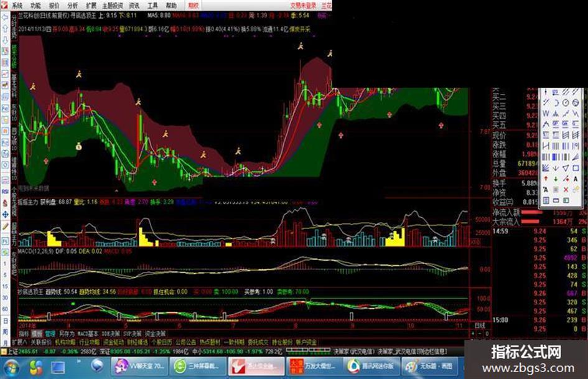Pick the red up-arrow marker tool
The image size is (588, 379).
[546, 179]
